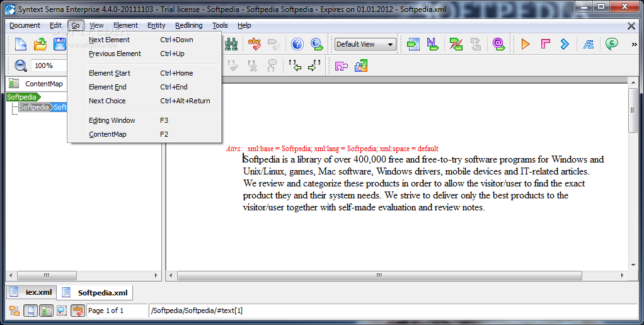The width and height of the screenshot is (644, 325).
Task: Open the Tools menu
Action: [x=220, y=25]
